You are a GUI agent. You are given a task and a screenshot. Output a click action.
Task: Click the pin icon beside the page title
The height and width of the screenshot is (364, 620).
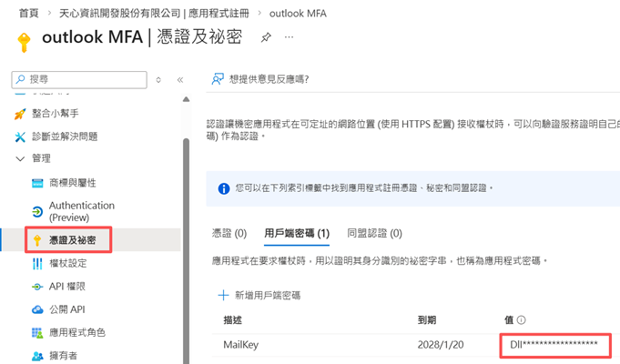(266, 38)
